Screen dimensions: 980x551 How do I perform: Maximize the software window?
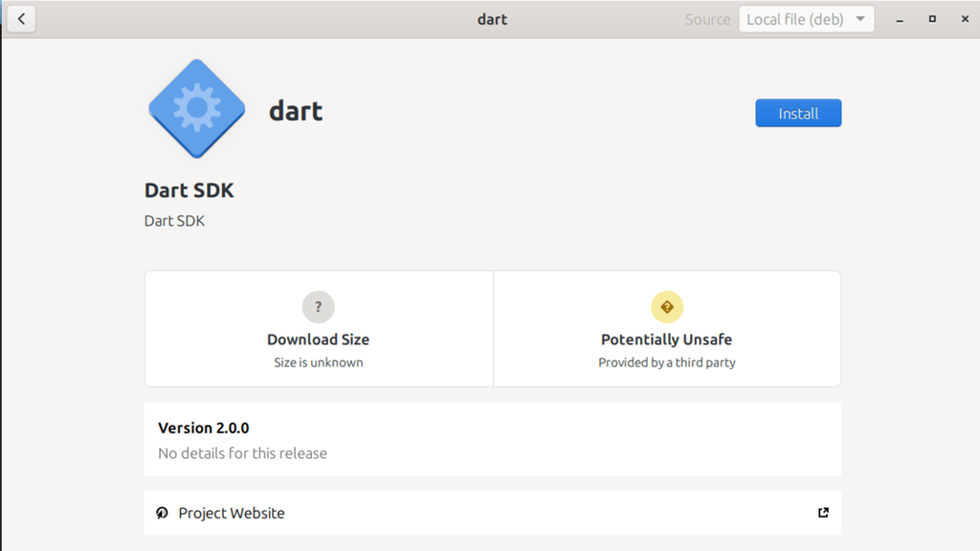click(x=932, y=19)
